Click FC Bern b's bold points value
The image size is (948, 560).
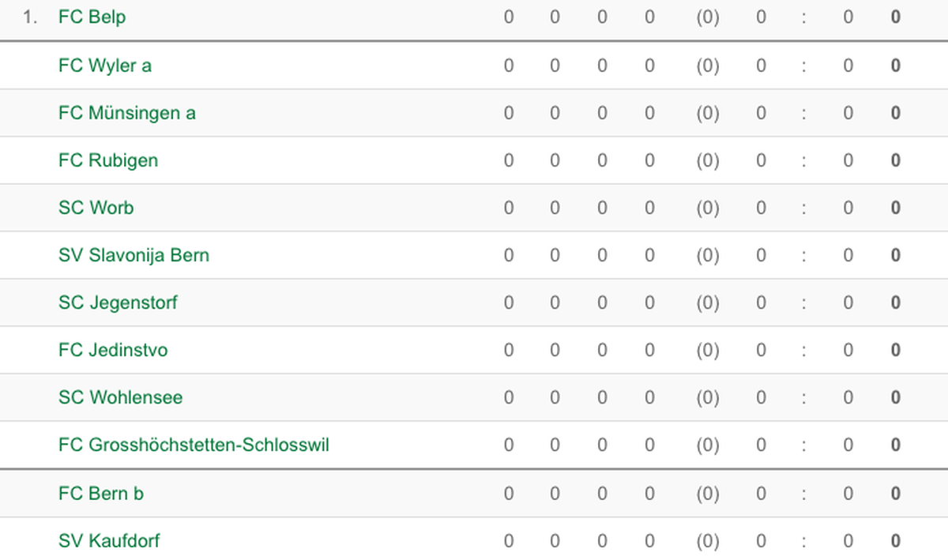[x=896, y=494]
